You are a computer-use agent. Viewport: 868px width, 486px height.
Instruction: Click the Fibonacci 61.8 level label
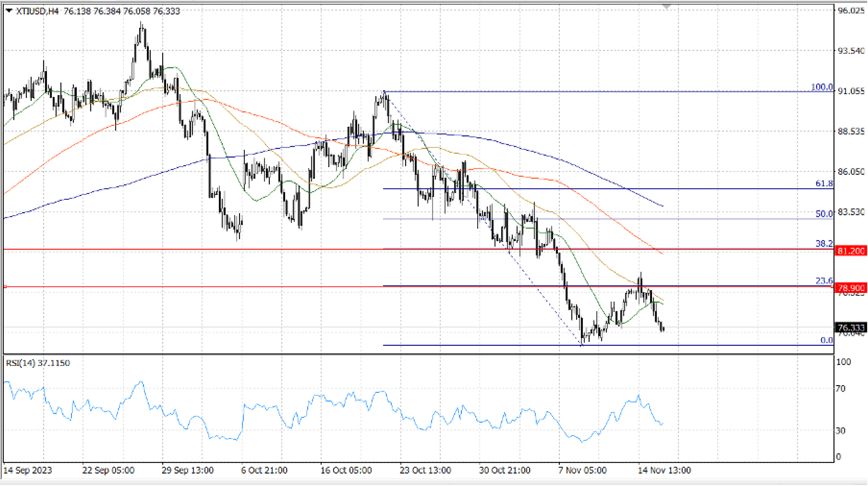(x=824, y=183)
